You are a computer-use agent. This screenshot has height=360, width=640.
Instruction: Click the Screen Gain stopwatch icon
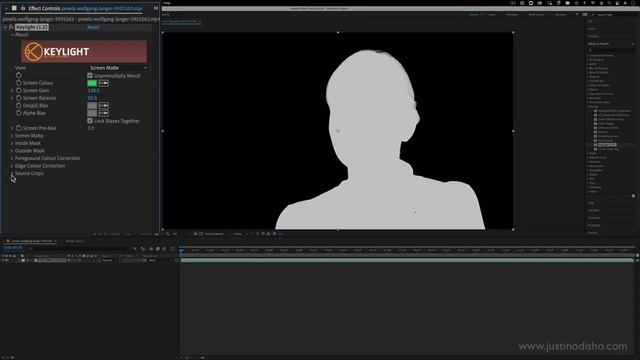pyautogui.click(x=18, y=90)
